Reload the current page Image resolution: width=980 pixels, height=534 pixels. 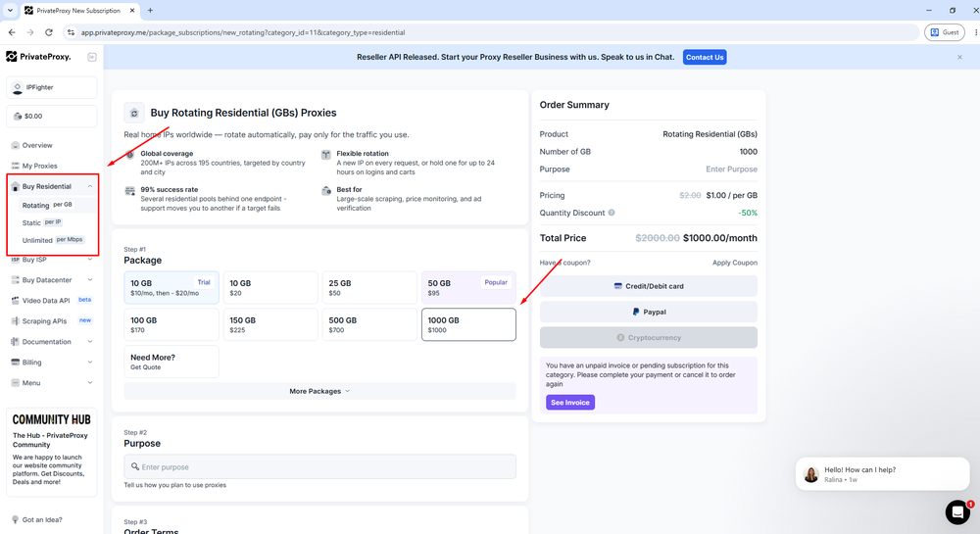[49, 32]
